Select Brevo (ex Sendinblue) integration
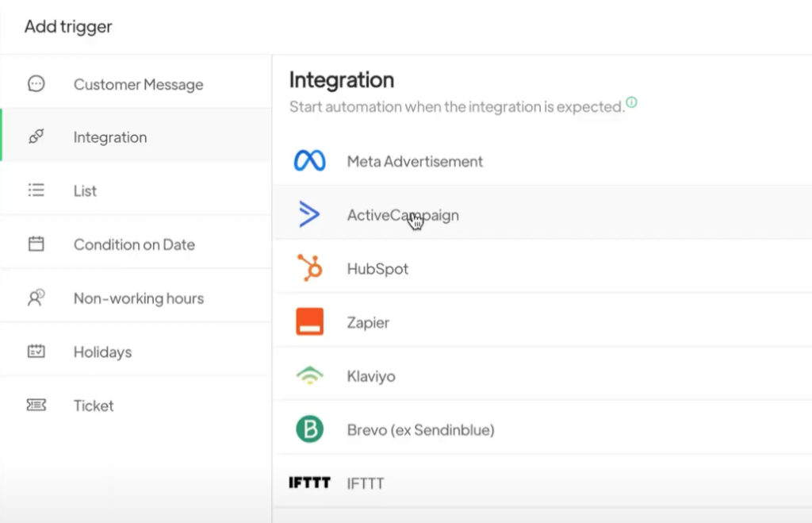812x523 pixels. 420,429
